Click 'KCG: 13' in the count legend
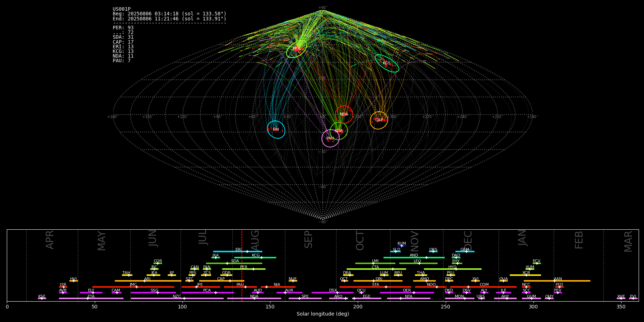The height and width of the screenshot is (322, 644). click(x=123, y=52)
